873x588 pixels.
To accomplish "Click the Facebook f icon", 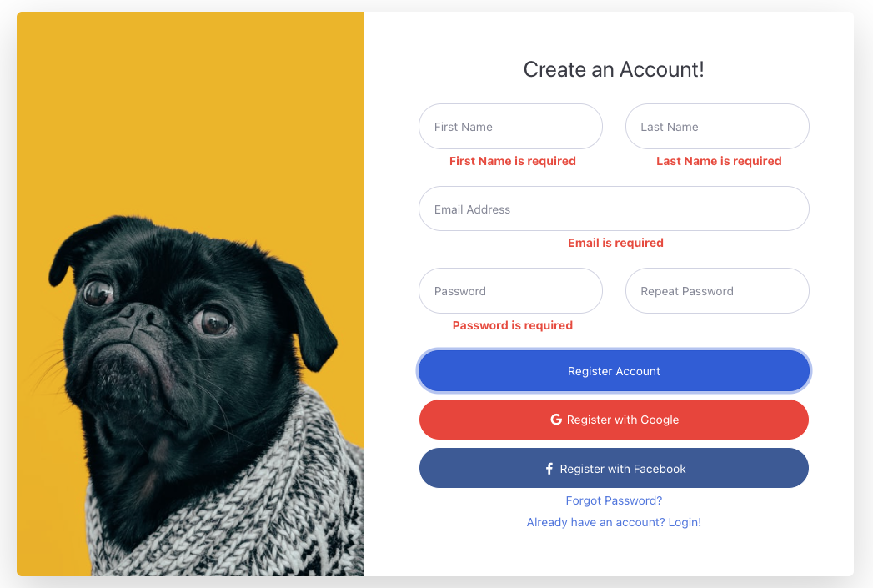I will click(549, 468).
